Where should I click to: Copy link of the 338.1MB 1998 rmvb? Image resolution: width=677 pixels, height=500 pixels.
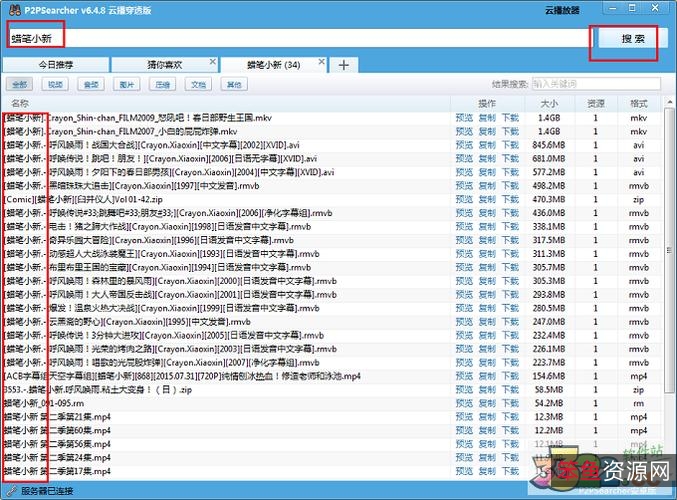[487, 226]
